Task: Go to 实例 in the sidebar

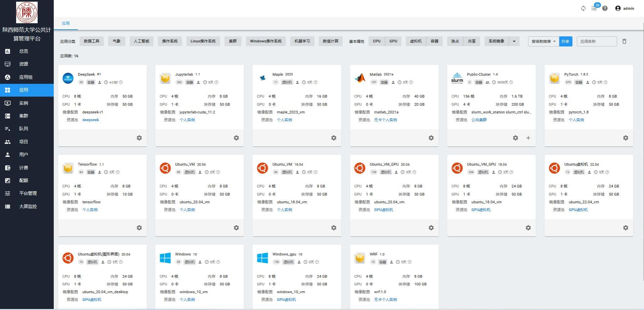Action: [24, 103]
